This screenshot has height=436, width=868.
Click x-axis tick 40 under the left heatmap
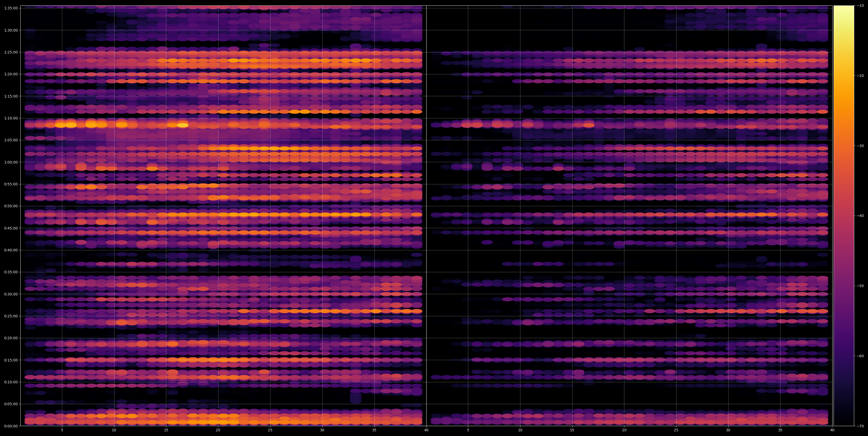click(x=426, y=430)
